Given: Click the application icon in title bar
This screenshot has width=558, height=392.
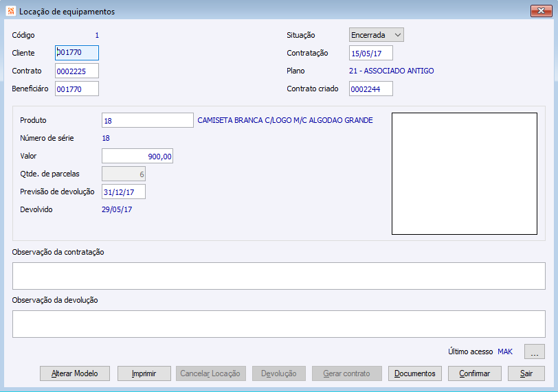Looking at the screenshot, I should [11, 11].
